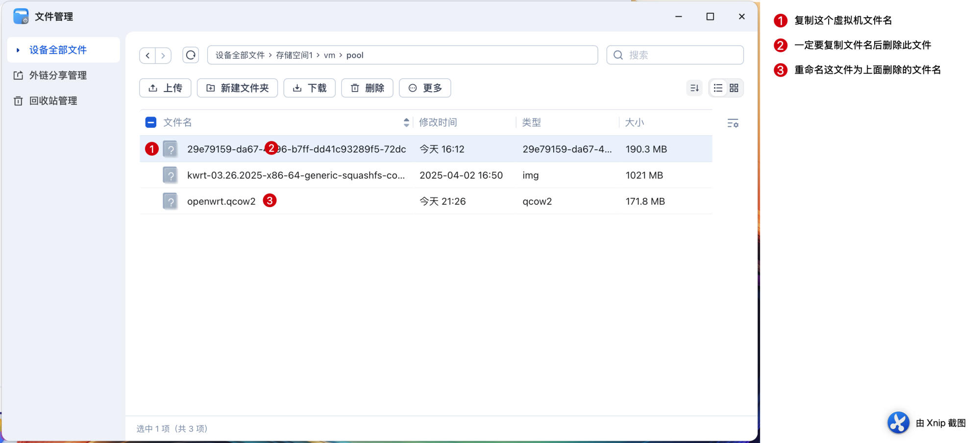Image resolution: width=980 pixels, height=443 pixels.
Task: Toggle the select-all checkbox in header
Action: (x=151, y=122)
